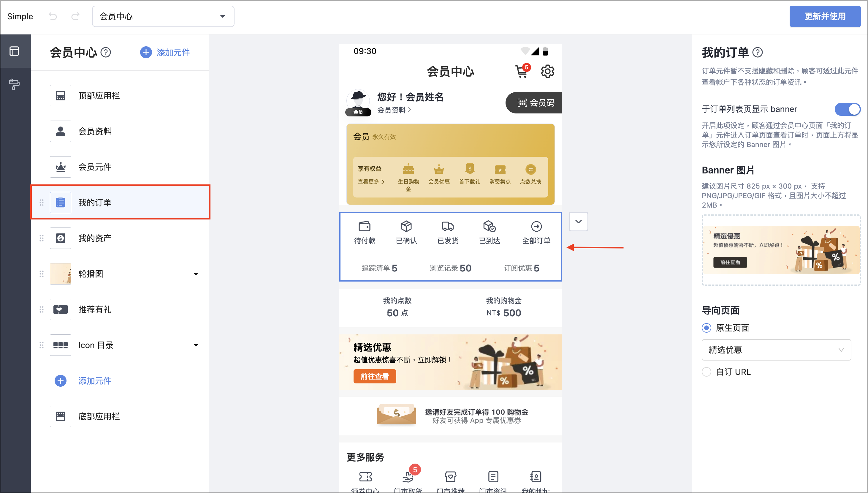868x493 pixels.
Task: Select the 我的订单 list icon
Action: point(61,203)
